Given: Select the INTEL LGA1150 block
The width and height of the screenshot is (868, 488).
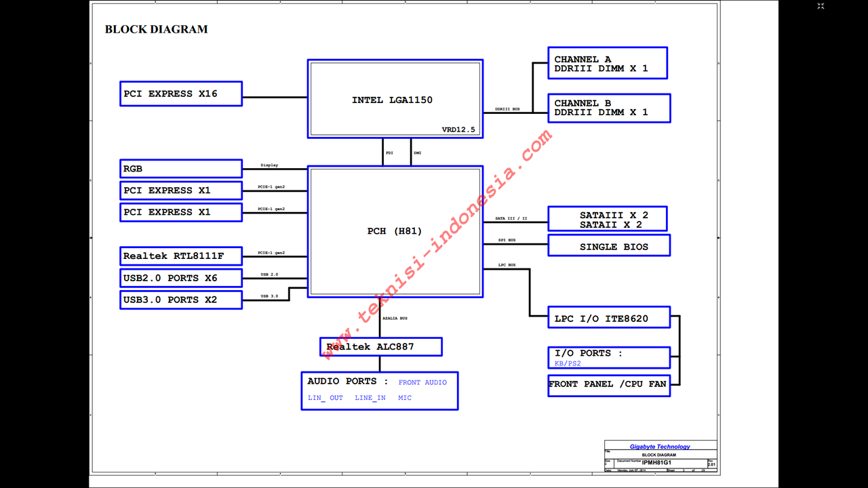Looking at the screenshot, I should [395, 99].
